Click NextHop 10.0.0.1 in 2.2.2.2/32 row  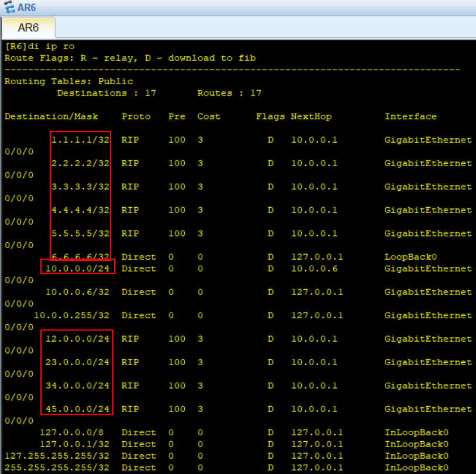coord(314,163)
